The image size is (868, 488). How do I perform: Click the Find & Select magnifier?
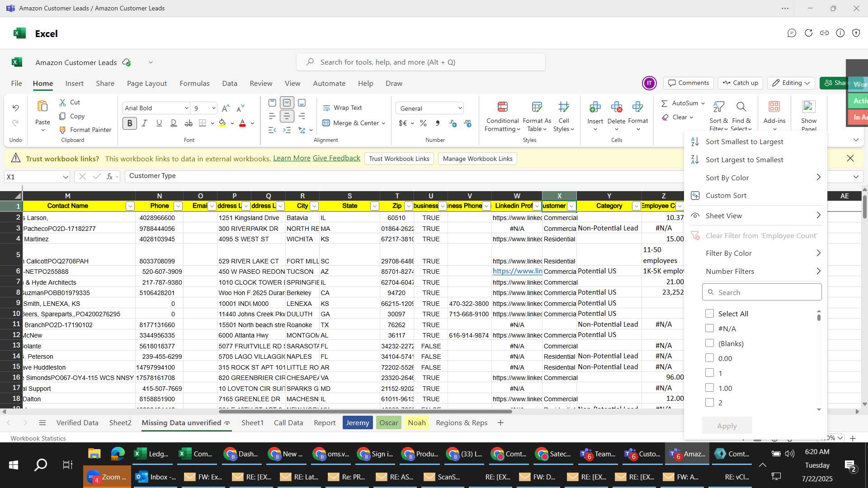[741, 107]
